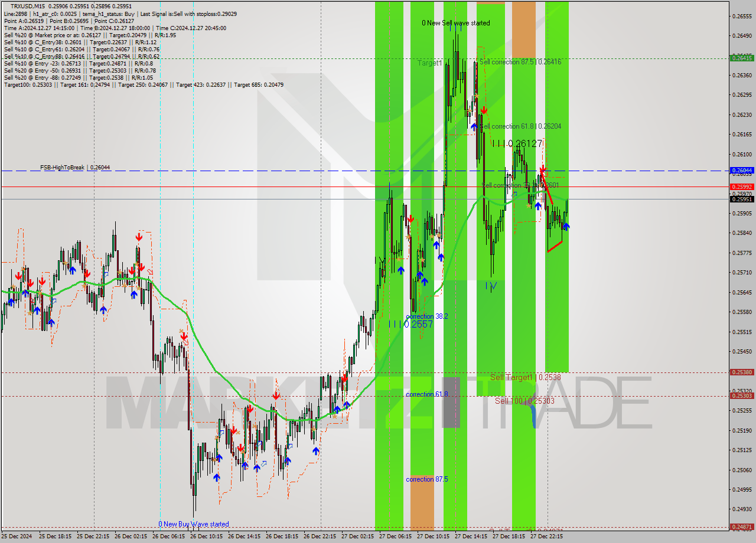Select the 'I I I 0.26127' wave label

(x=517, y=143)
